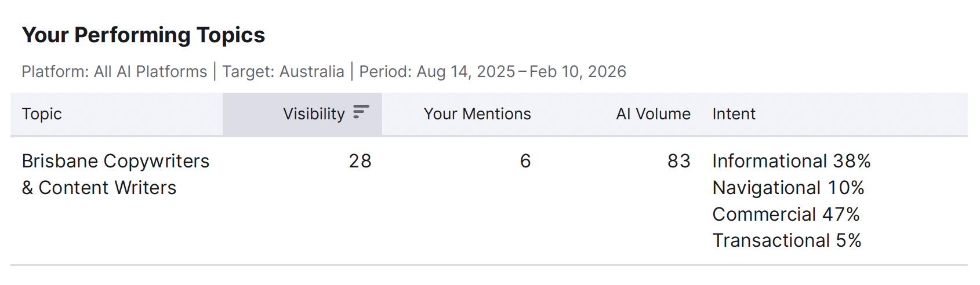Select the Commercial 47% intent entry
Viewport: 980px width, 285px height.
786,214
